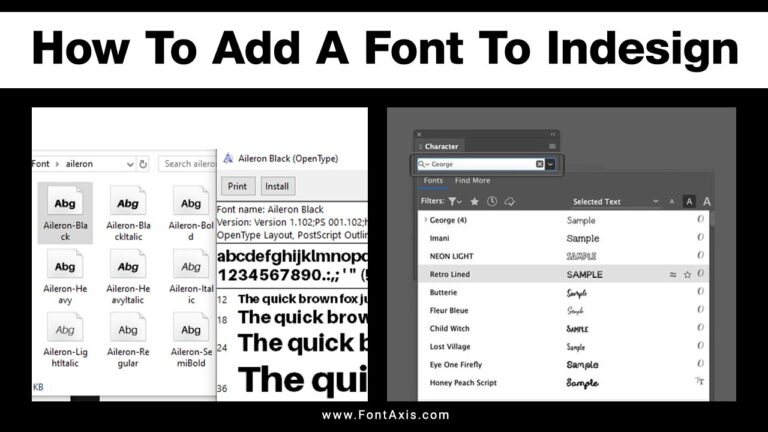Screen dimensions: 768x432
Task: Click the OpenType icon on NEON LIGHT row
Action: (700, 255)
